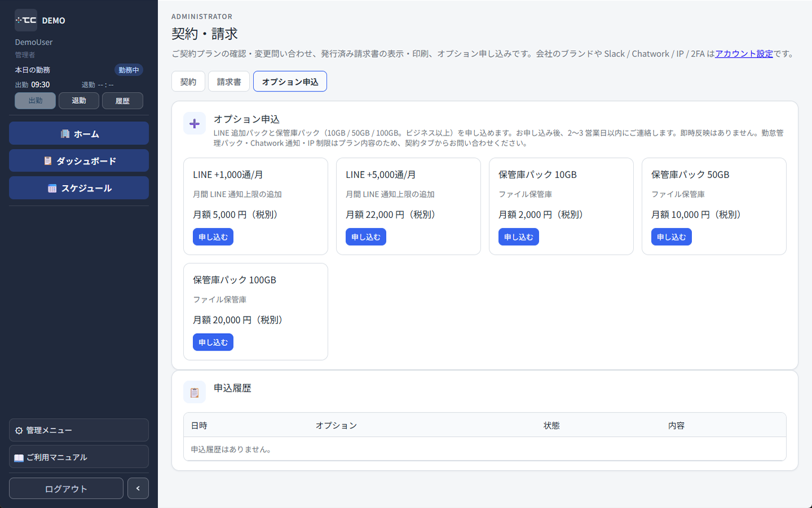812x508 pixels.
Task: Click the 契約・請求 page heading
Action: pos(205,34)
